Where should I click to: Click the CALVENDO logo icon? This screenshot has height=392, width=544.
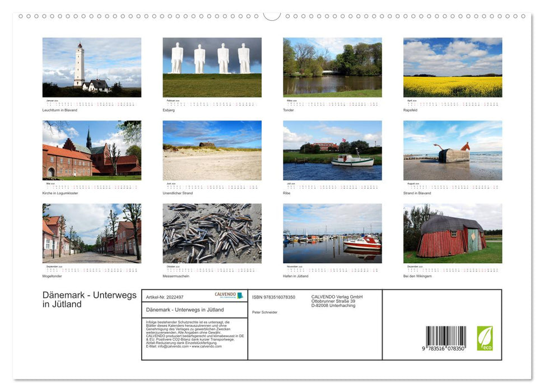click(x=240, y=295)
